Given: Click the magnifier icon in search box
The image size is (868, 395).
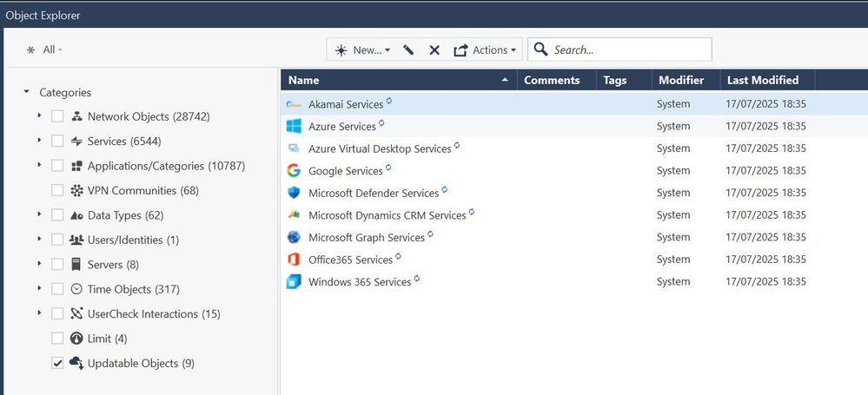Looking at the screenshot, I should 540,49.
